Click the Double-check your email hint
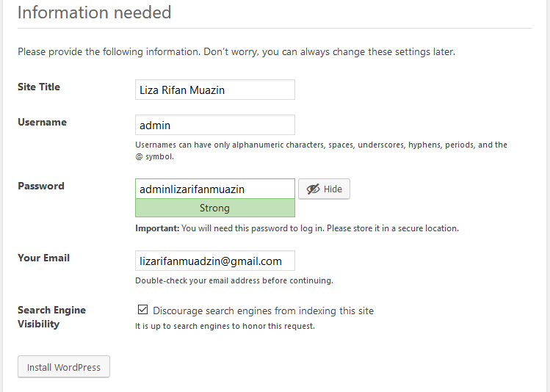 pyautogui.click(x=234, y=280)
